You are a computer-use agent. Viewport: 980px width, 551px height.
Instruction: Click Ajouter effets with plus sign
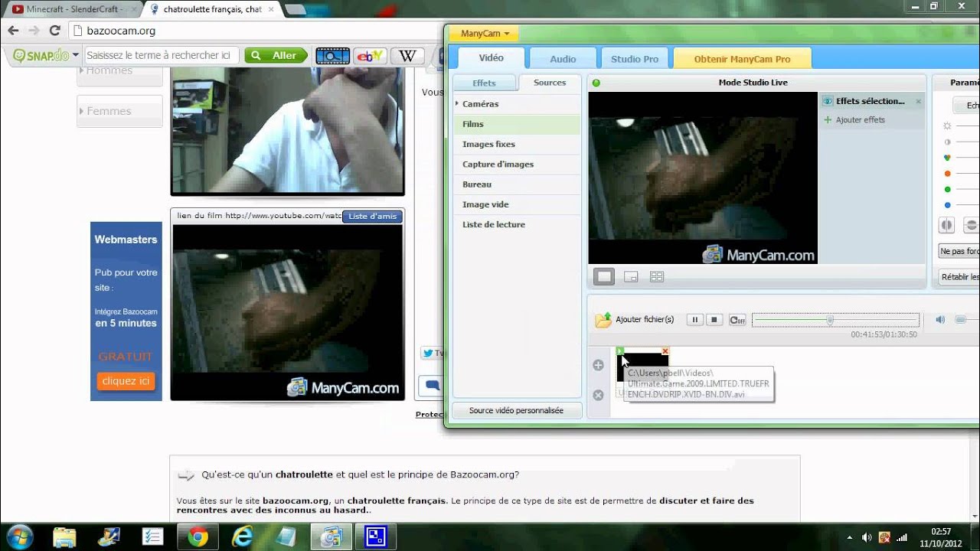click(854, 120)
